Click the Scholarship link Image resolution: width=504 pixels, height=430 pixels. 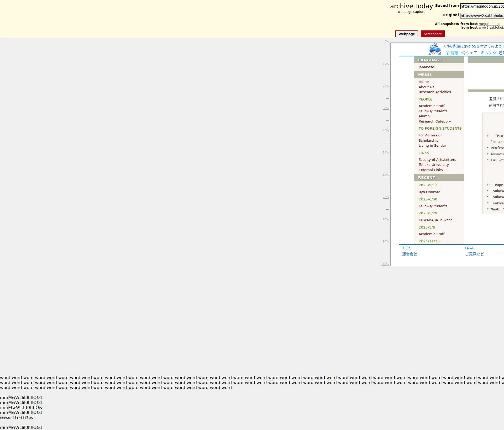point(428,141)
